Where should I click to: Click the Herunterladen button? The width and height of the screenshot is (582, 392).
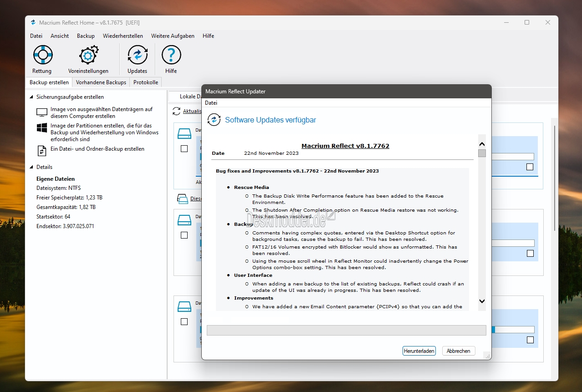(x=419, y=351)
